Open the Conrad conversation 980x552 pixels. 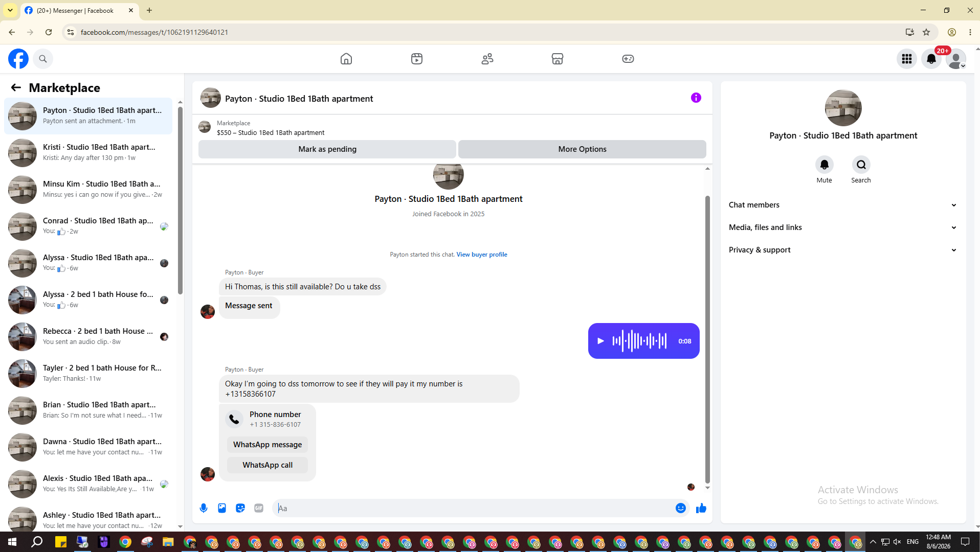tap(88, 226)
